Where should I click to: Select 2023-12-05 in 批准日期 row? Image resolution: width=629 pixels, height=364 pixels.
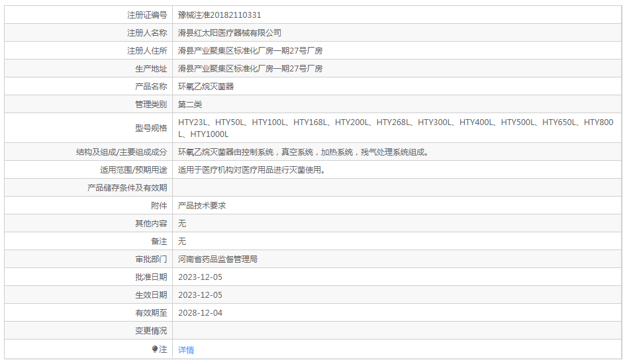coord(200,277)
